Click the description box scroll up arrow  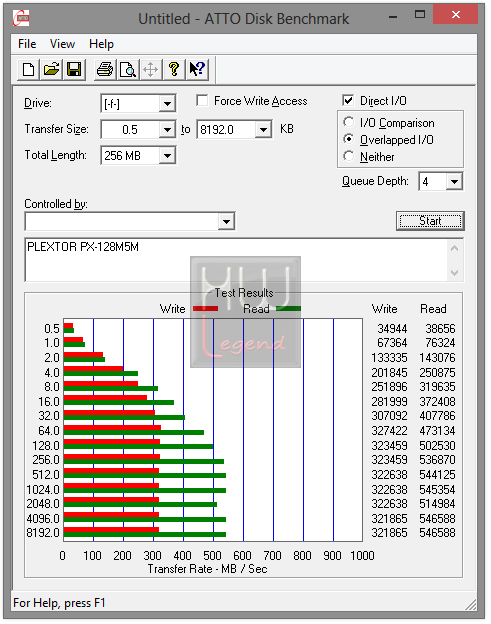(455, 248)
